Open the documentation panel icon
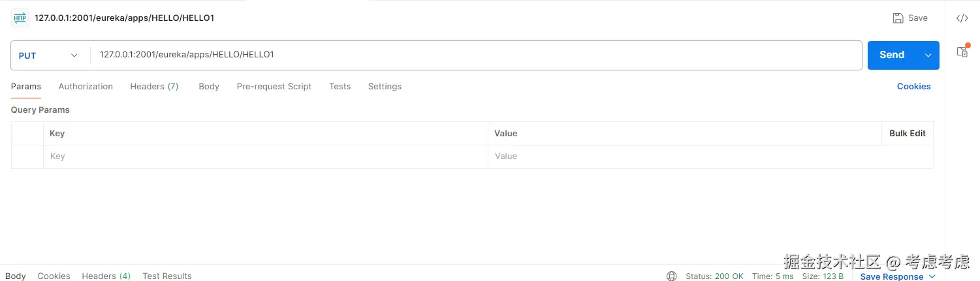This screenshot has height=281, width=980. click(962, 52)
